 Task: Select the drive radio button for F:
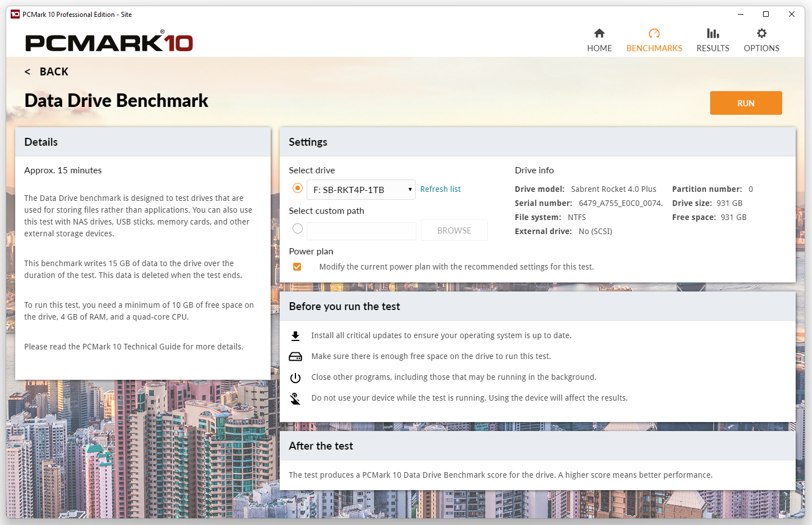[x=298, y=188]
